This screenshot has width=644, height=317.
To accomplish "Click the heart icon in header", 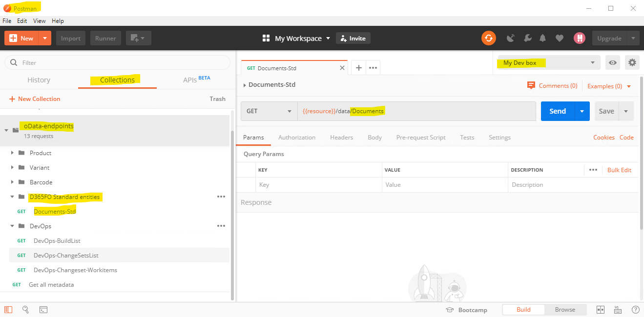I will [x=560, y=38].
